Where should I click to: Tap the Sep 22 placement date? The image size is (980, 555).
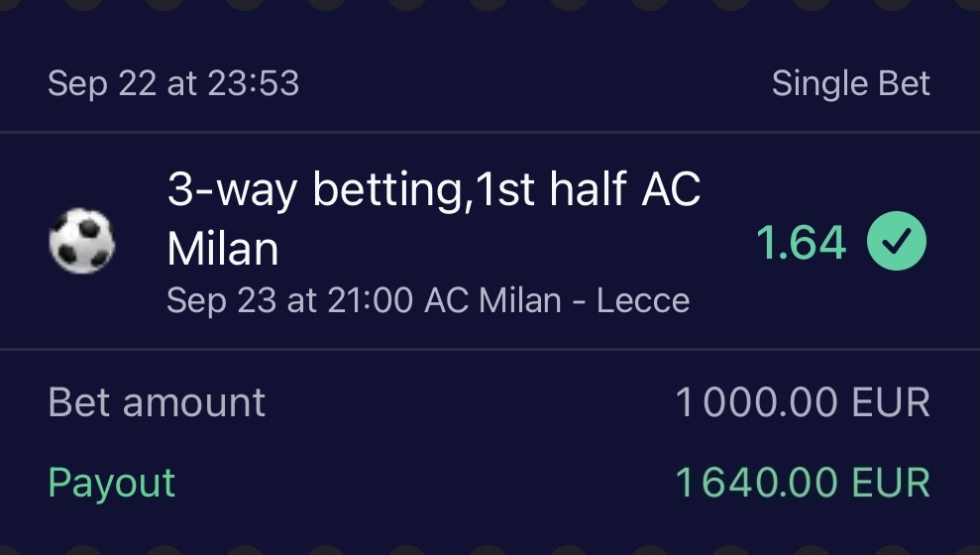[102, 84]
